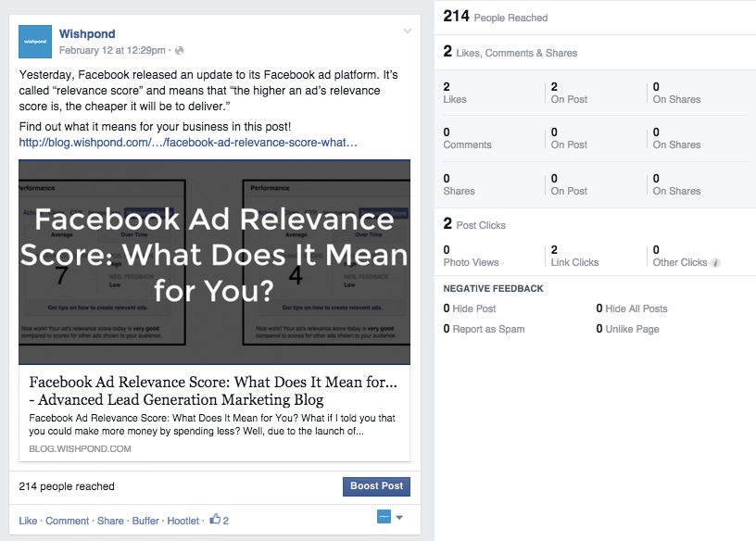This screenshot has height=541, width=756.
Task: Click the 'Link Clicks' stat
Action: (574, 256)
